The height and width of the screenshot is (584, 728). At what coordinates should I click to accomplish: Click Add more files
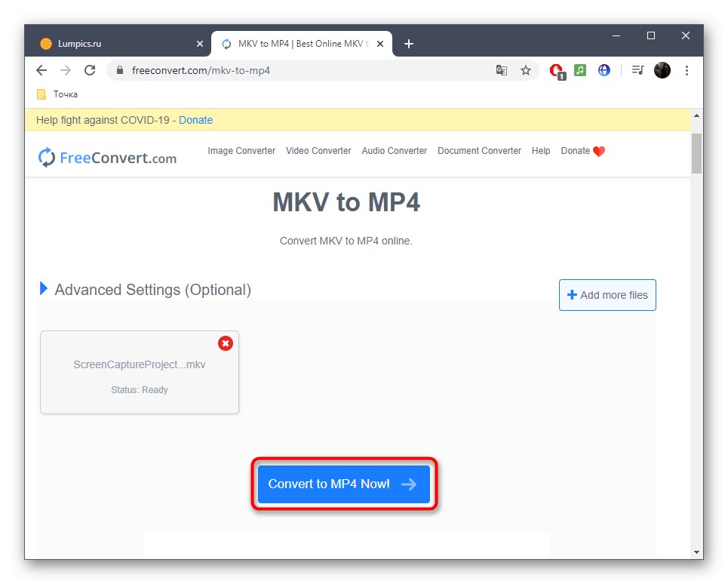tap(607, 295)
